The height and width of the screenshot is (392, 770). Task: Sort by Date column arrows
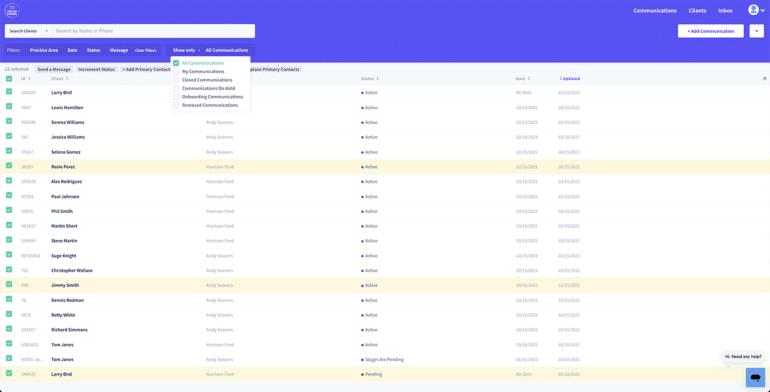[x=528, y=79]
